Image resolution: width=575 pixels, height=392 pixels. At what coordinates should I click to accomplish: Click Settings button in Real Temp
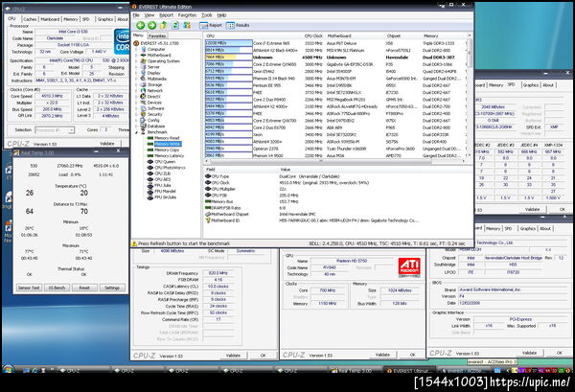pyautogui.click(x=112, y=288)
